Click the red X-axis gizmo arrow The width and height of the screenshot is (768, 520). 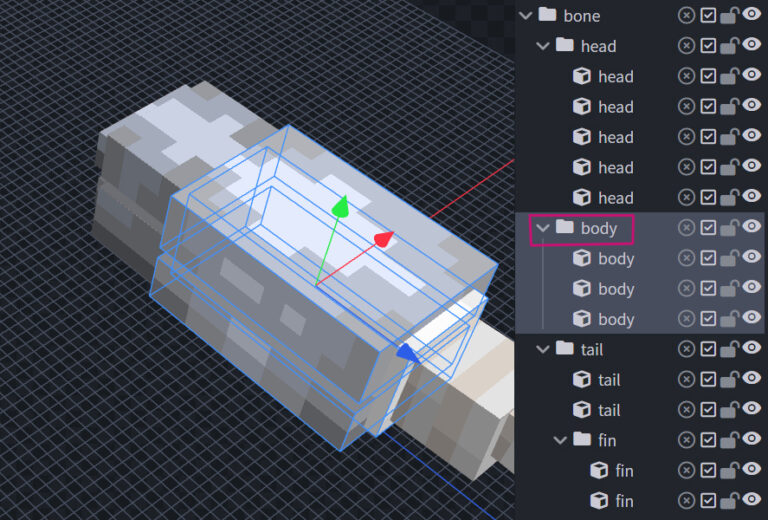click(384, 239)
